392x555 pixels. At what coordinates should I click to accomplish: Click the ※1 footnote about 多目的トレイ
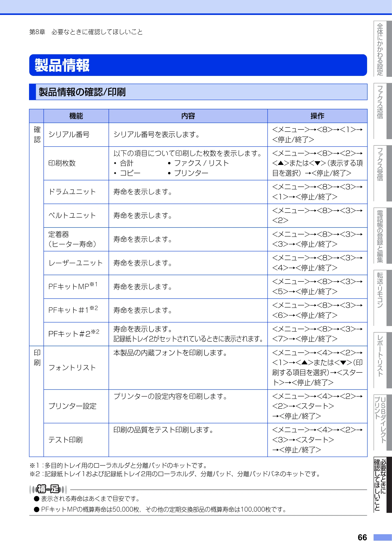tap(119, 465)
